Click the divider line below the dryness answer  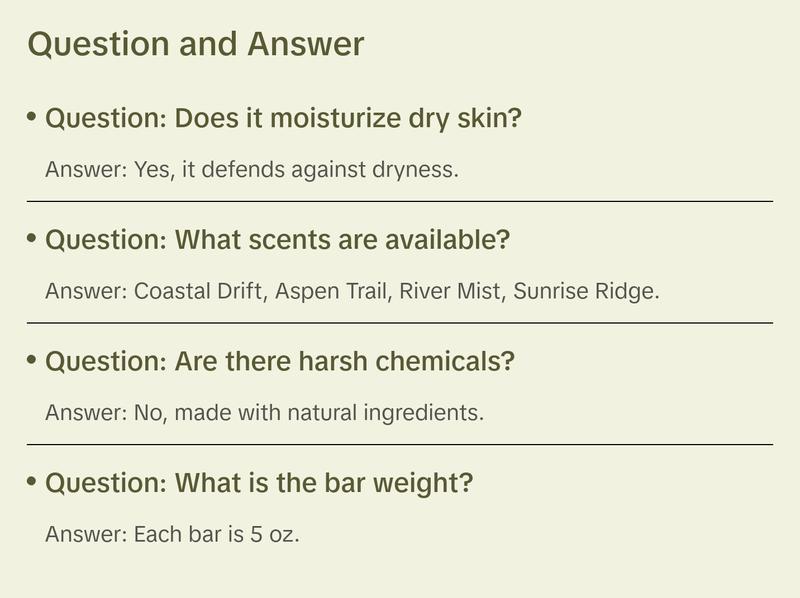click(x=400, y=201)
